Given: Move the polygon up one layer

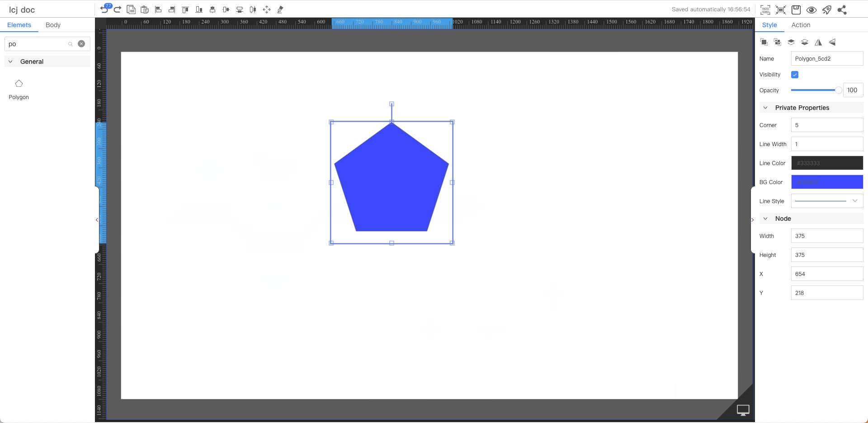Looking at the screenshot, I should [791, 42].
